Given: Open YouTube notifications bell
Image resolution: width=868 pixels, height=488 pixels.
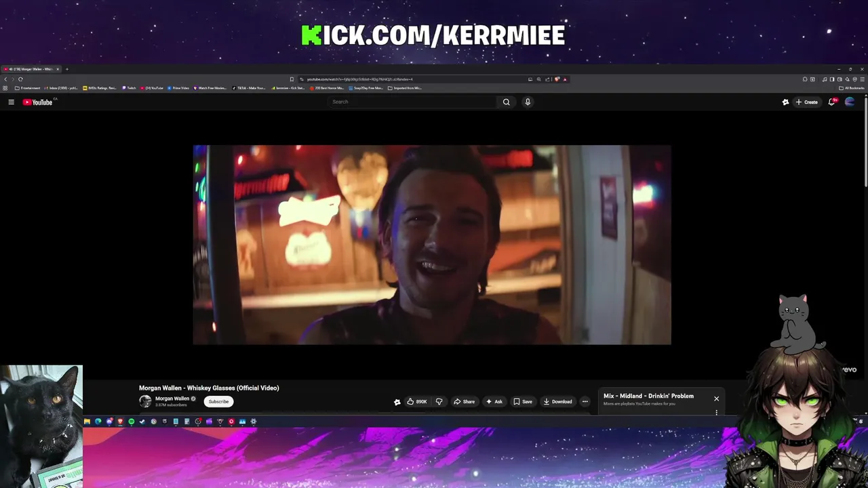Looking at the screenshot, I should pos(832,102).
